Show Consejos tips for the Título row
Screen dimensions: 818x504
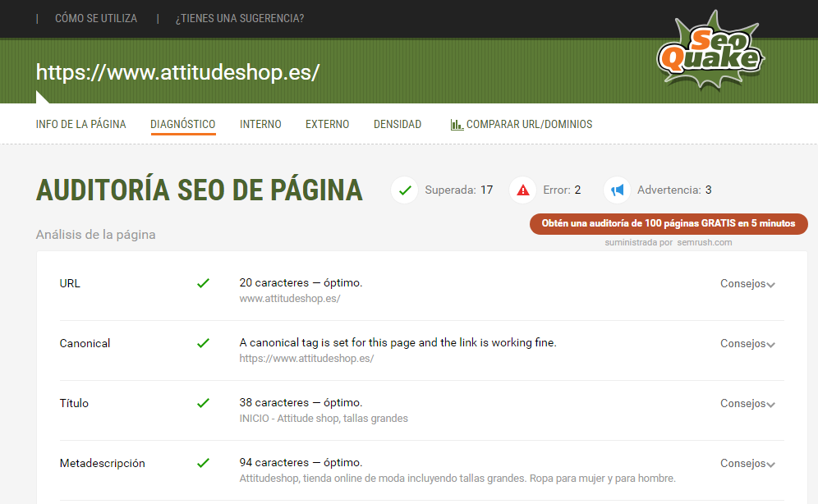click(x=747, y=403)
